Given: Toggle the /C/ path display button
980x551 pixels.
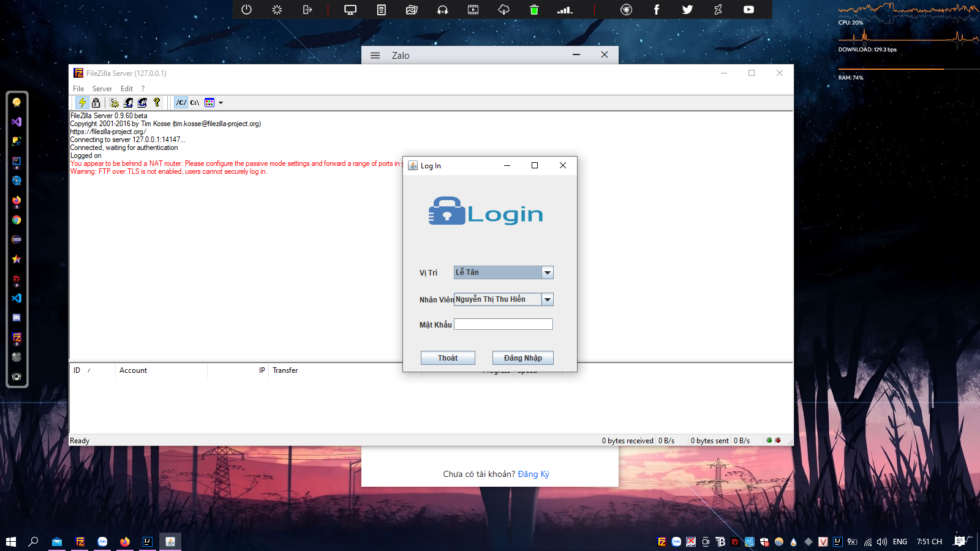Looking at the screenshot, I should 181,102.
